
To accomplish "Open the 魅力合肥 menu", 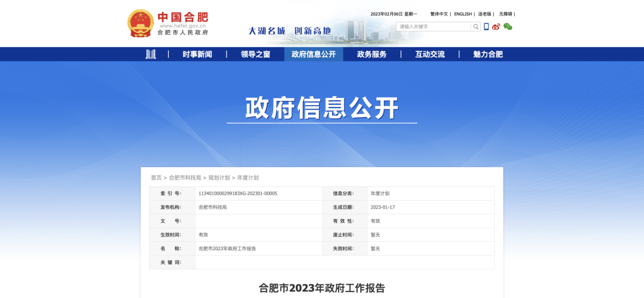I will click(x=488, y=54).
